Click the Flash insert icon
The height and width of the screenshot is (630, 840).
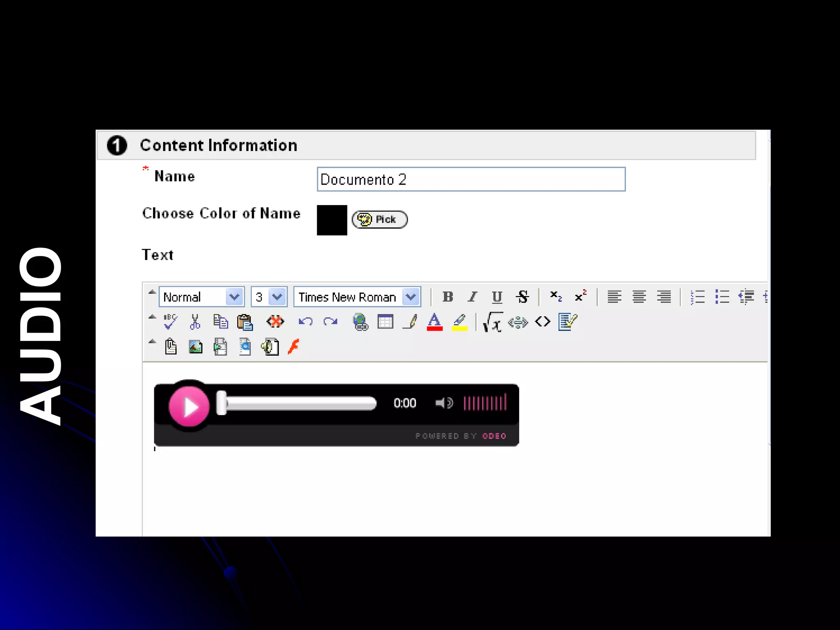coord(294,347)
